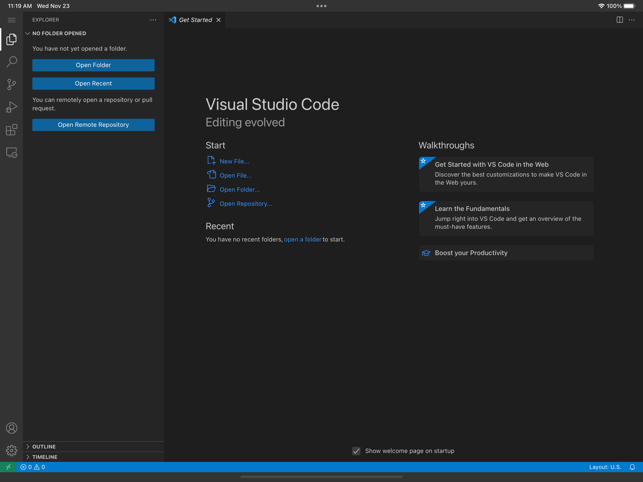Open Explorer views and more actions
Image resolution: width=643 pixels, height=482 pixels.
(153, 20)
